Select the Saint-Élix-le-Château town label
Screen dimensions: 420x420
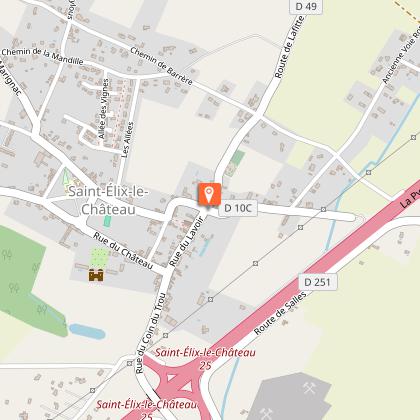[109, 201]
